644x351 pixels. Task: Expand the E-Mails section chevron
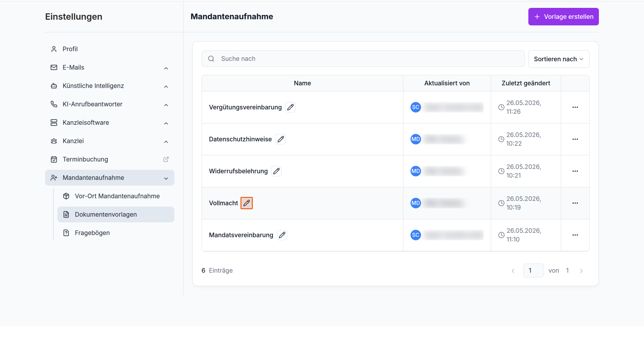pos(166,68)
